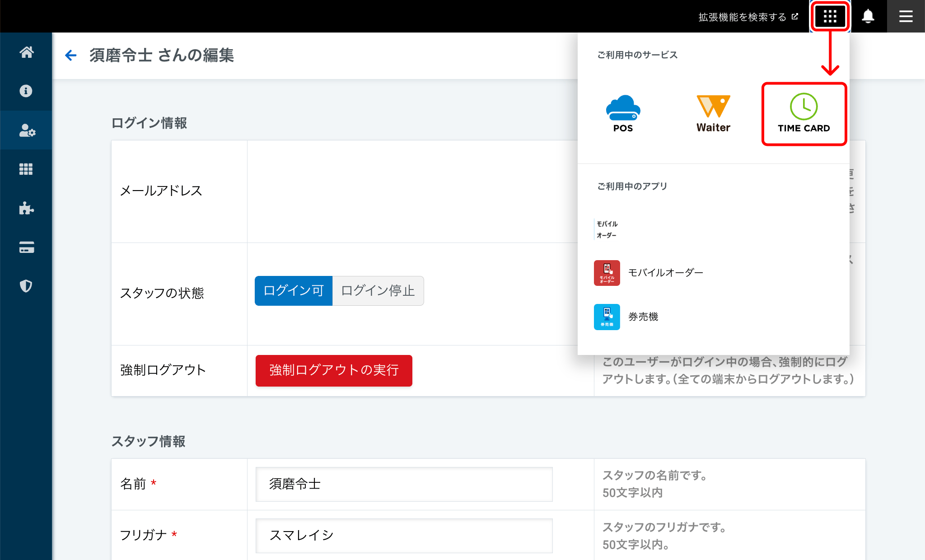
Task: Open the モバイルオーダー text logo entry
Action: 607,229
